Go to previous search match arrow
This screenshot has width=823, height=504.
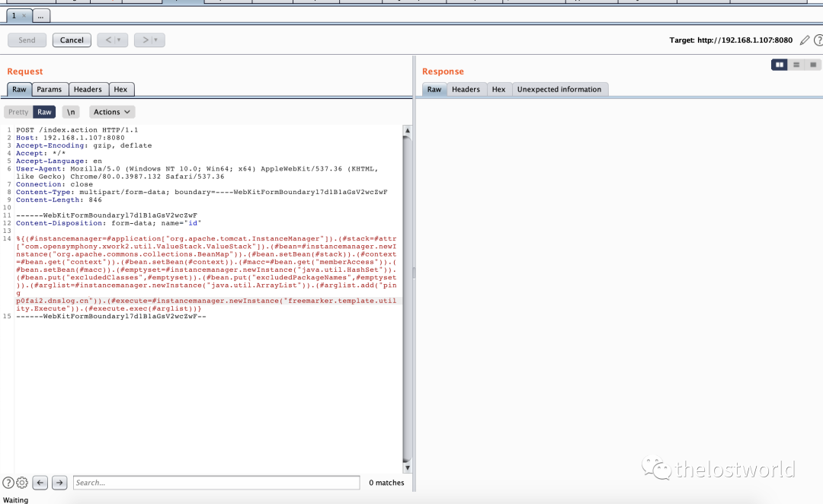point(40,483)
